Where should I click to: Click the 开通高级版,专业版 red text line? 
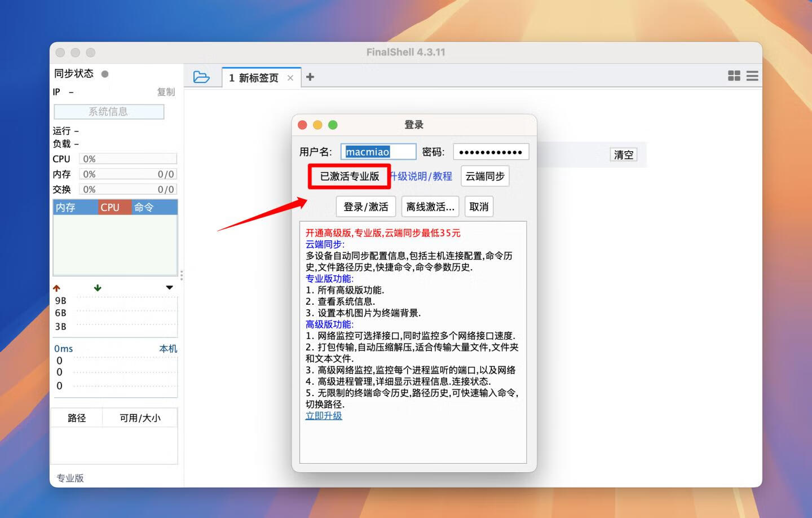point(383,232)
